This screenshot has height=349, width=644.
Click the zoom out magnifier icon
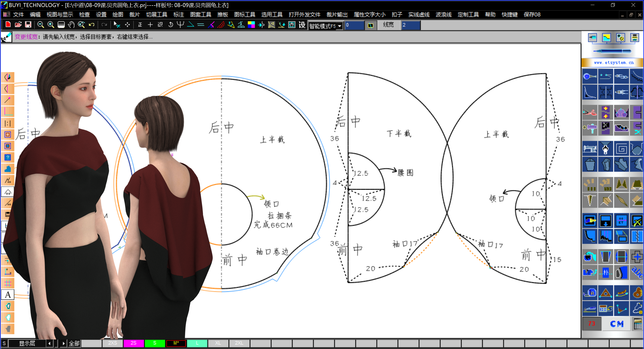point(41,25)
